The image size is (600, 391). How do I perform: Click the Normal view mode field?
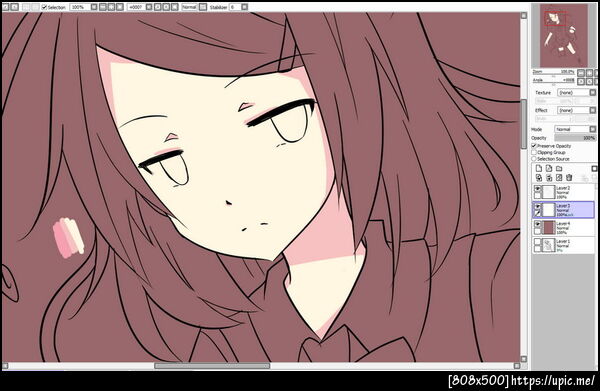[x=189, y=7]
